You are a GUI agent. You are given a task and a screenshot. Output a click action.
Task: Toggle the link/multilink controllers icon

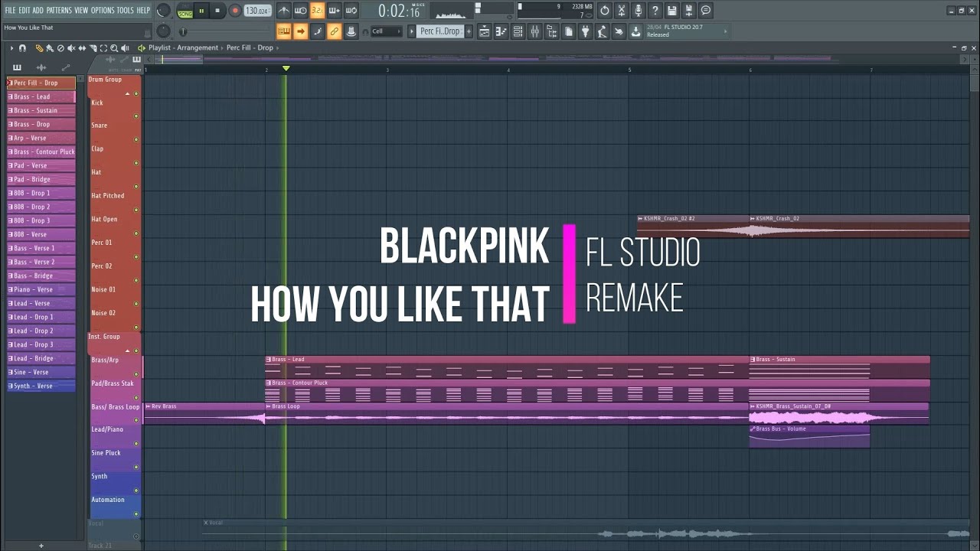pyautogui.click(x=334, y=31)
